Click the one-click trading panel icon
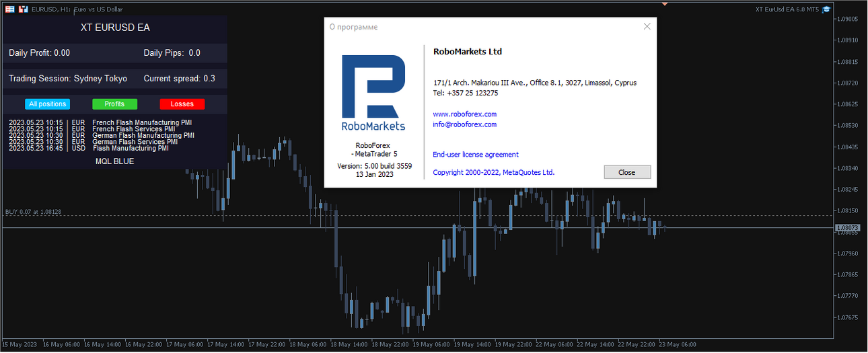 [x=10, y=9]
